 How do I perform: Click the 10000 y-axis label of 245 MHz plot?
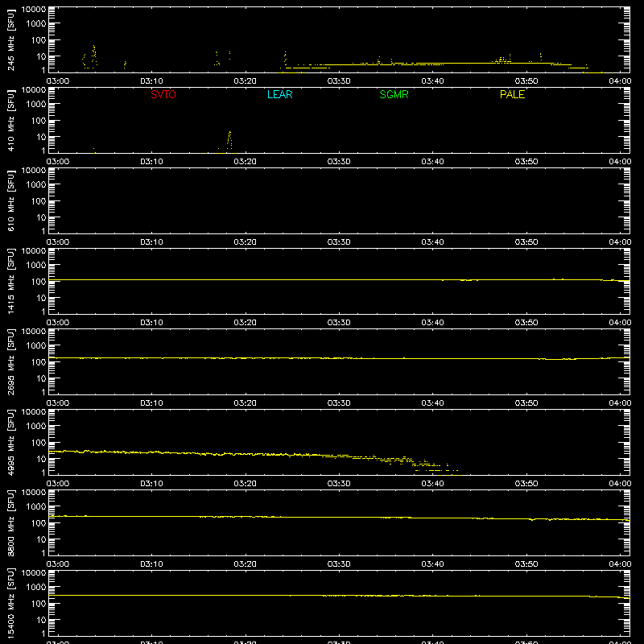34,10
